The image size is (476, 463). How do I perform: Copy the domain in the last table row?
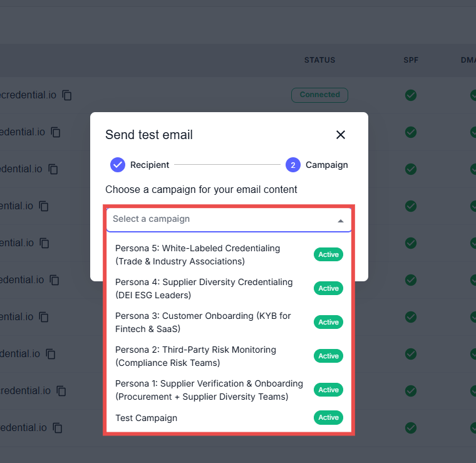58,428
